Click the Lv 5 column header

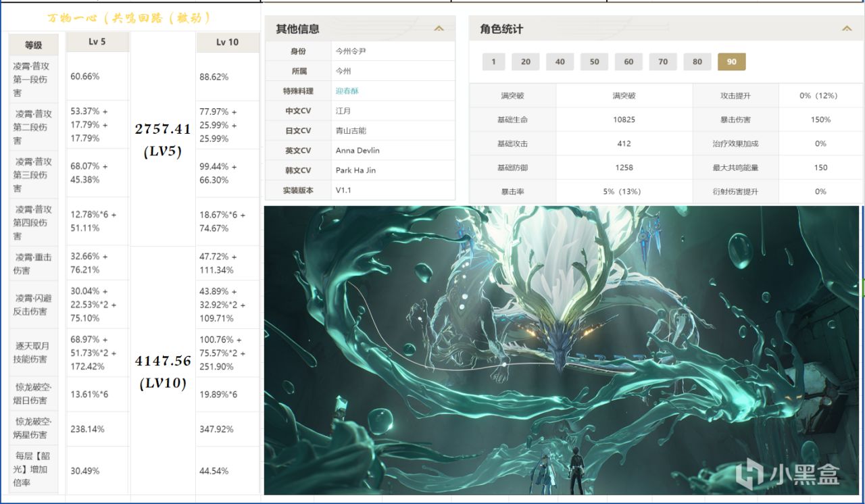97,42
